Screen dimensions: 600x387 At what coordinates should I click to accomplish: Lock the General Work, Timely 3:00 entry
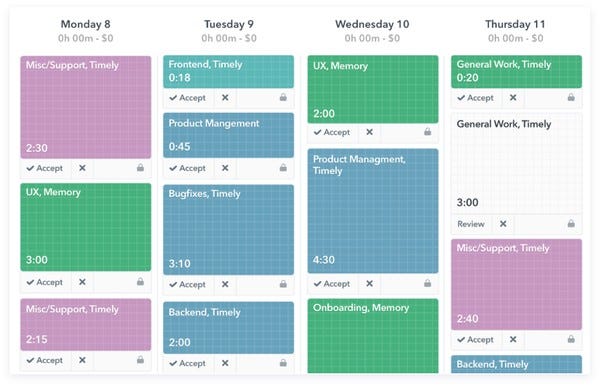571,223
